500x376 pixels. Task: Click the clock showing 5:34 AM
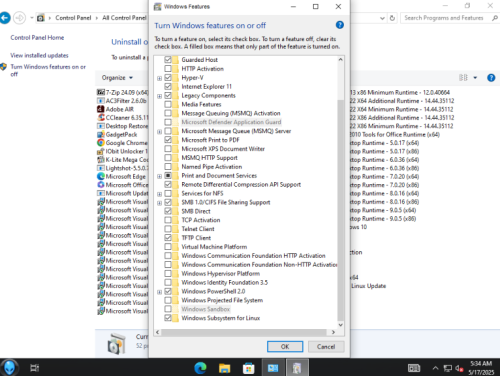(481, 364)
